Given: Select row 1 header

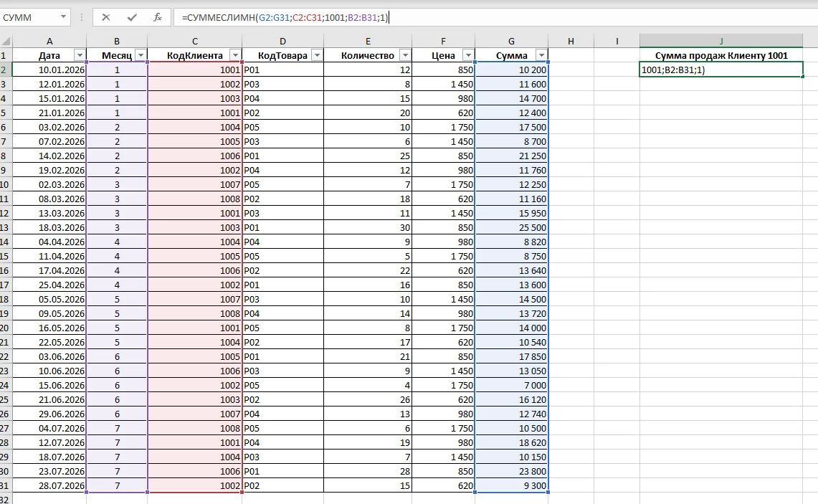Looking at the screenshot, I should [5, 55].
